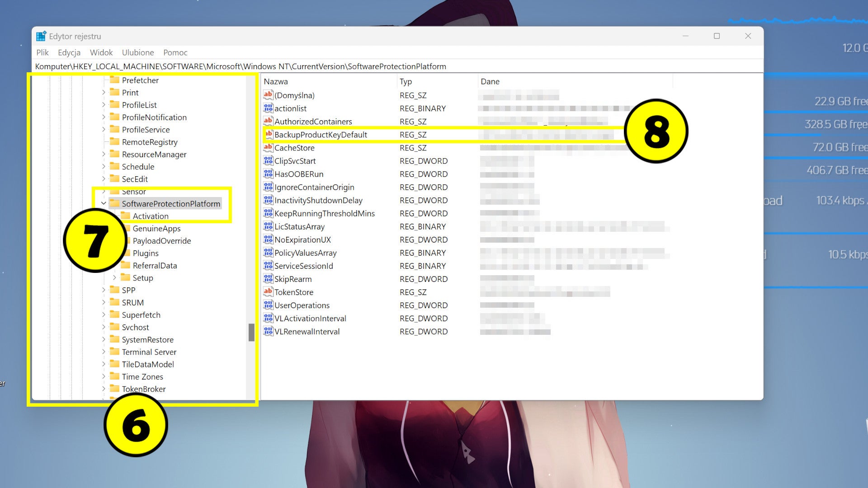The width and height of the screenshot is (868, 488).
Task: Open the Plik menu
Action: coord(42,52)
